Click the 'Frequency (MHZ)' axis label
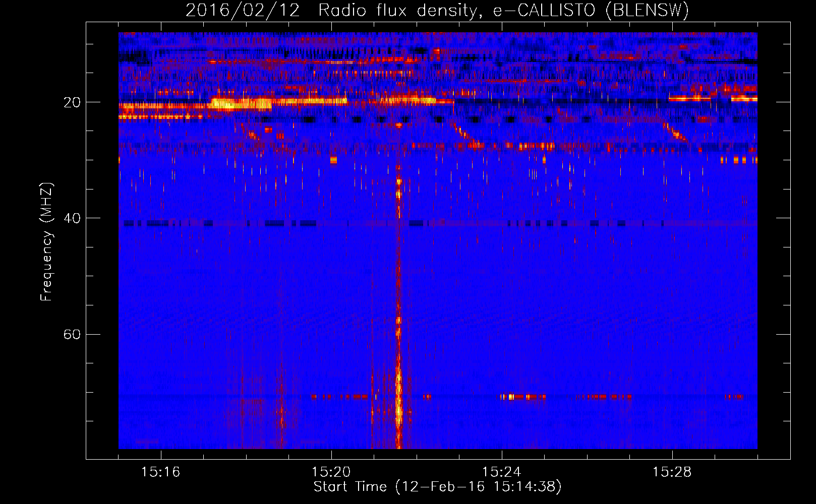The width and height of the screenshot is (816, 504). pos(46,242)
